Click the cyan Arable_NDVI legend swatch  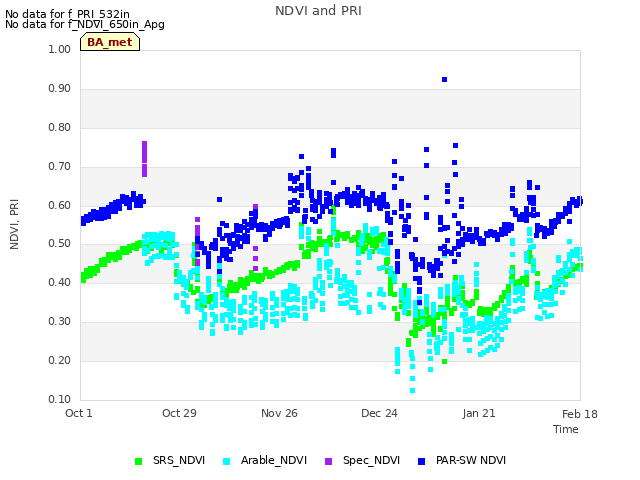[227, 461]
